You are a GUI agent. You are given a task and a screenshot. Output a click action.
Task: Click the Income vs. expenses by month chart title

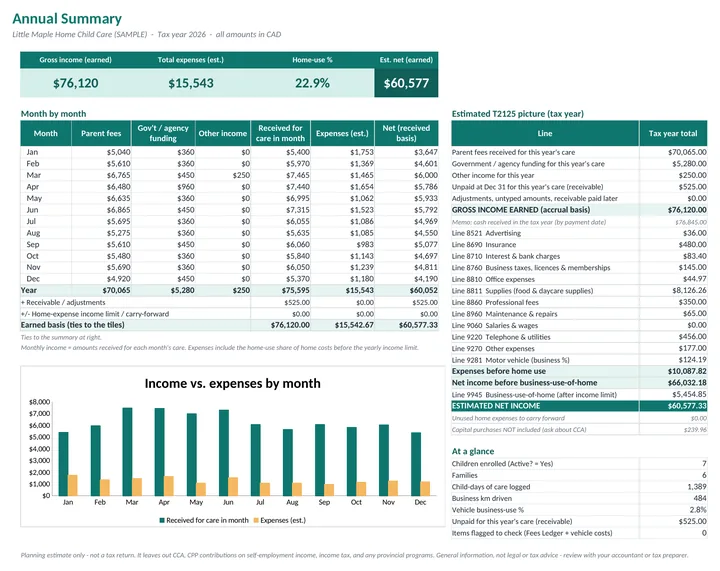coord(232,383)
